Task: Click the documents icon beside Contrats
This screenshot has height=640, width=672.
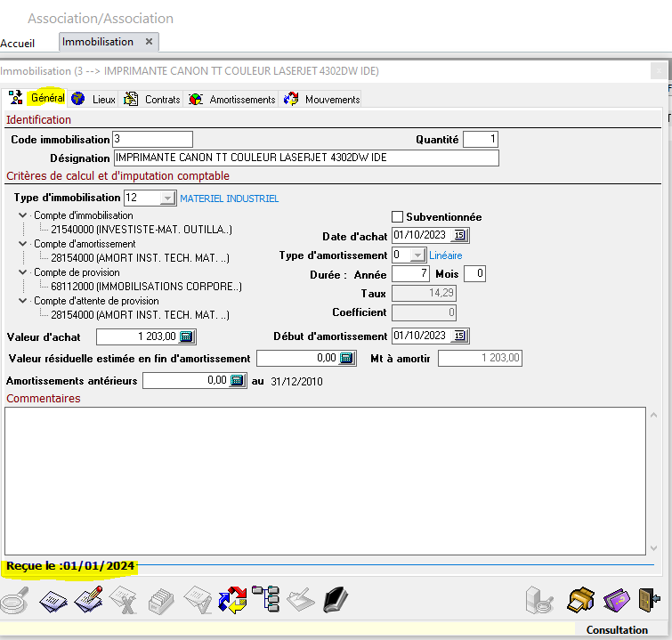Action: [131, 99]
